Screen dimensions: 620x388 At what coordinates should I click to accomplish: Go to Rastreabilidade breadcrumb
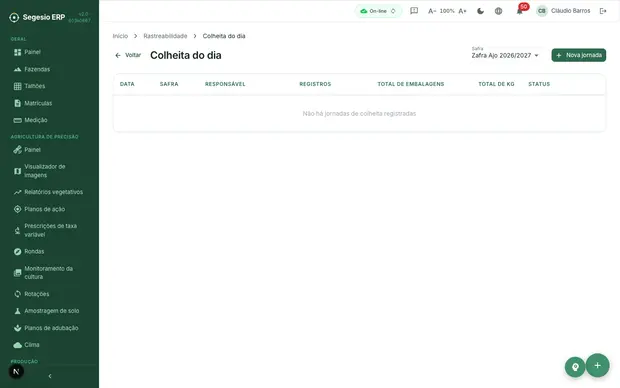click(165, 36)
